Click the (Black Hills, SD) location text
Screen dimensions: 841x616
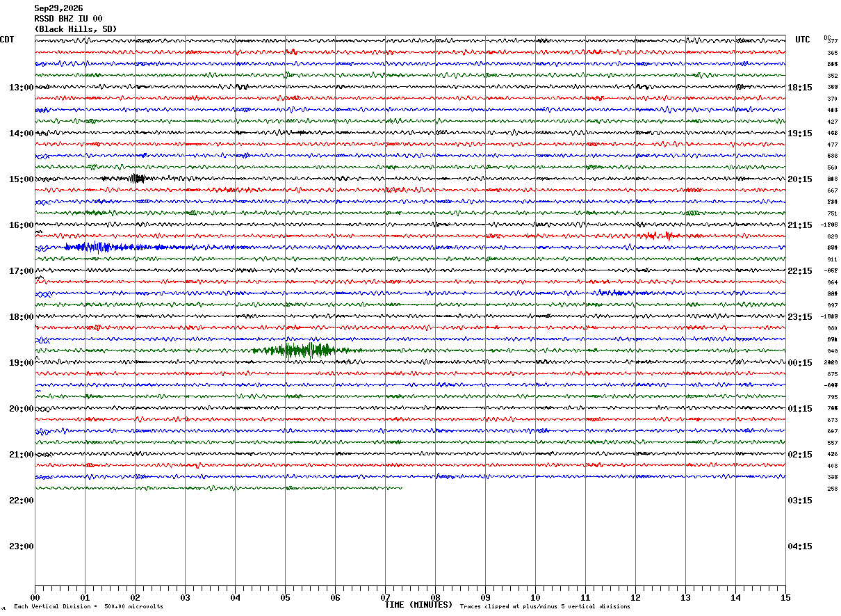(x=76, y=29)
